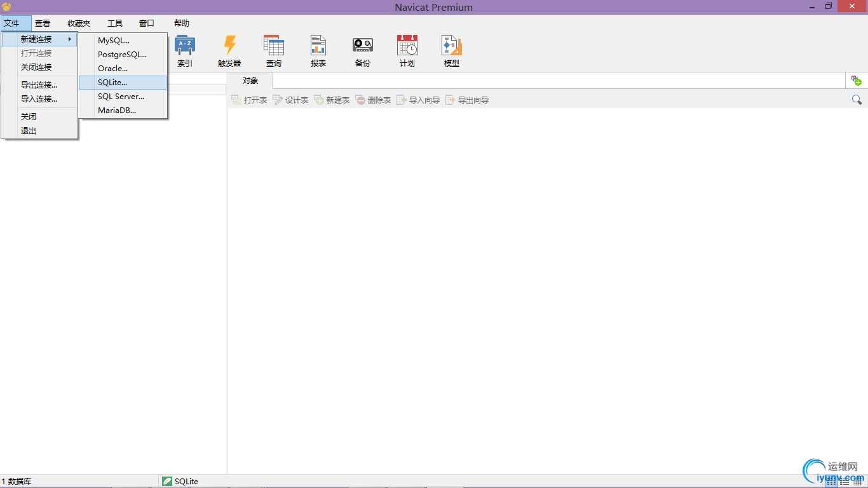The image size is (868, 488).
Task: Expand the 新建连接 submenu entry
Action: click(x=39, y=39)
